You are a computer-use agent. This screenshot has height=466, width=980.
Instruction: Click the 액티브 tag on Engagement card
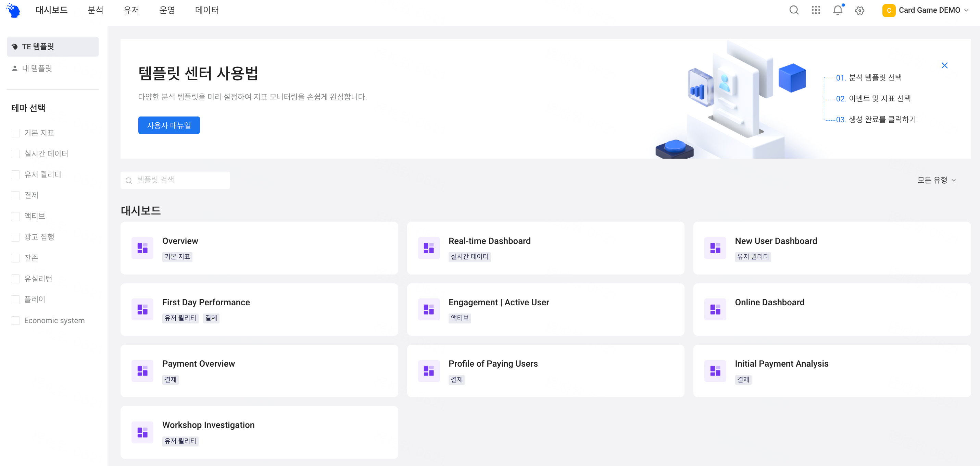click(x=460, y=318)
